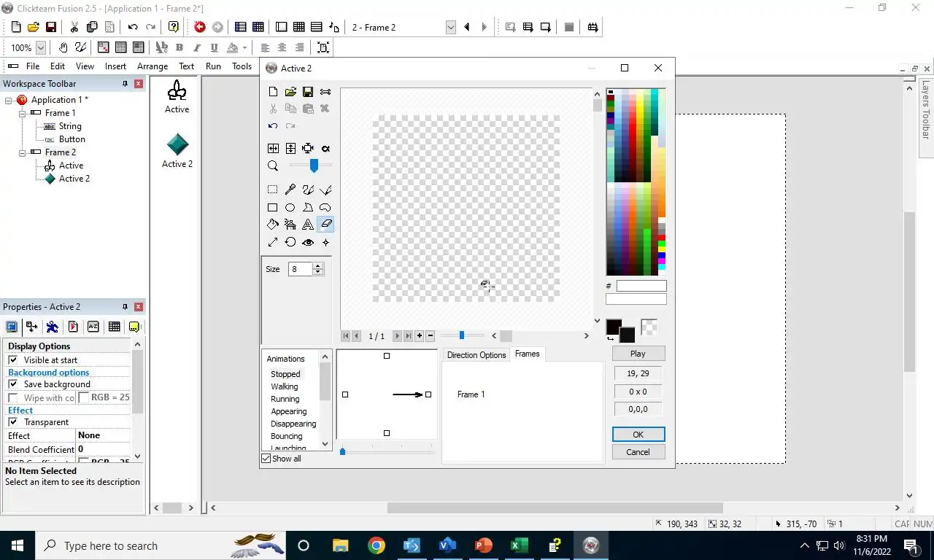This screenshot has height=560, width=934.
Task: Decrease the eraser Size spinner value
Action: pos(317,272)
